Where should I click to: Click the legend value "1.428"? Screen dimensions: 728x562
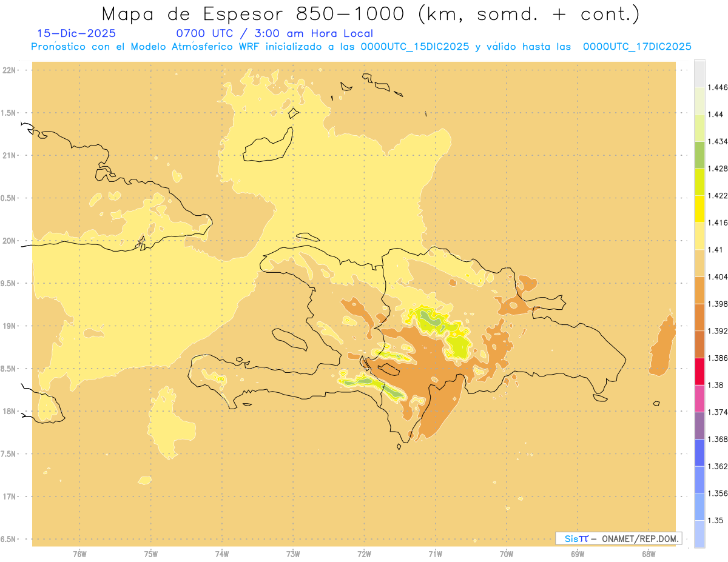click(718, 169)
